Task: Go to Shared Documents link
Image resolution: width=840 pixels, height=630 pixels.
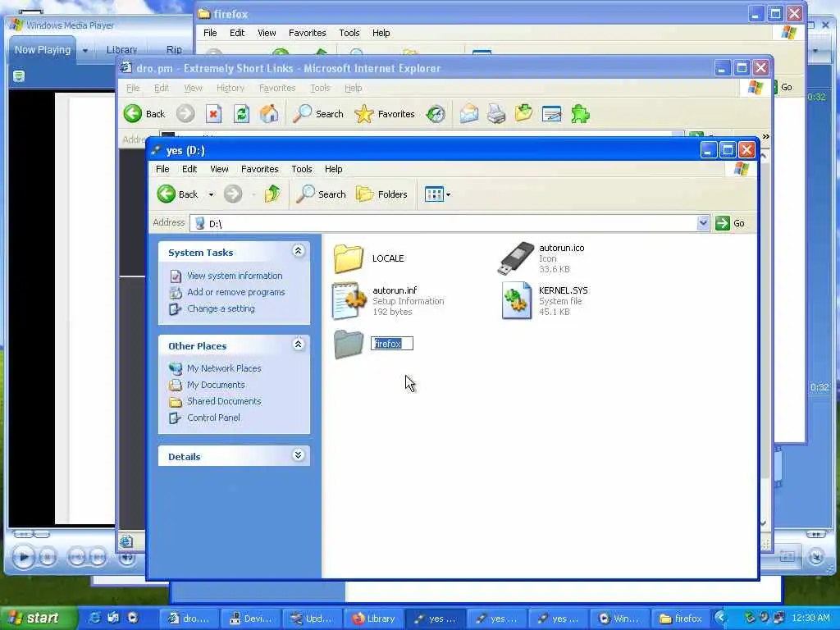Action: [x=224, y=401]
